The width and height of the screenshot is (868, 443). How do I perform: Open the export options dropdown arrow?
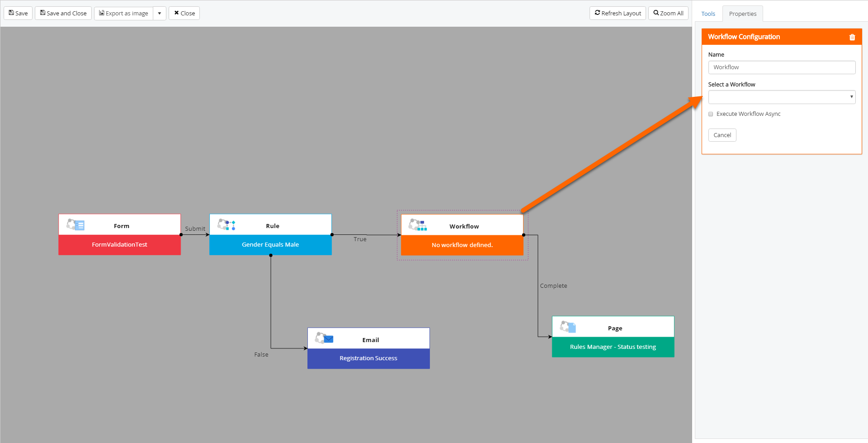tap(160, 13)
